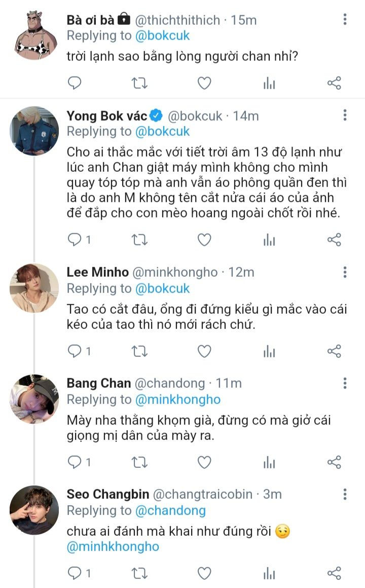View analytics on Bà ơi bà's tweet
Viewport: 365px width, 588px height.
click(x=269, y=83)
